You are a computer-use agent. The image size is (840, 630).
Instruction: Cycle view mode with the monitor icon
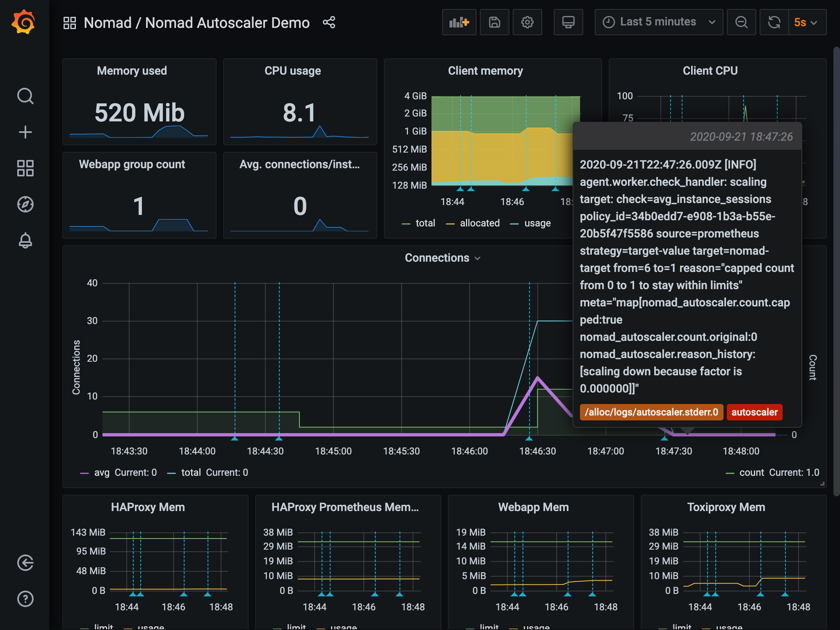point(568,22)
